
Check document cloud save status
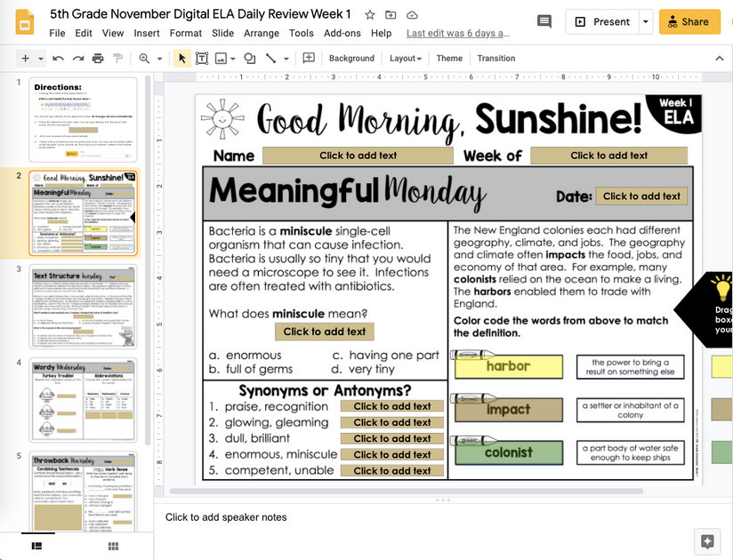[x=411, y=14]
